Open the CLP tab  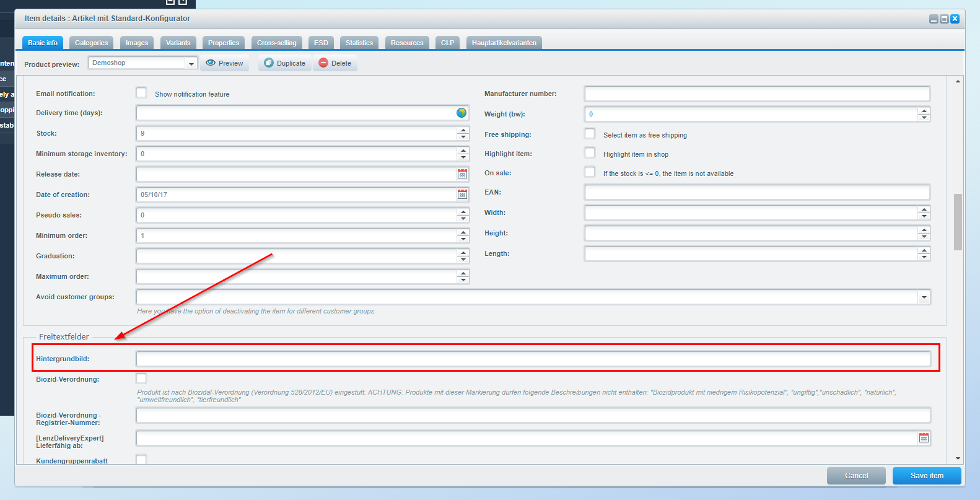pyautogui.click(x=447, y=43)
